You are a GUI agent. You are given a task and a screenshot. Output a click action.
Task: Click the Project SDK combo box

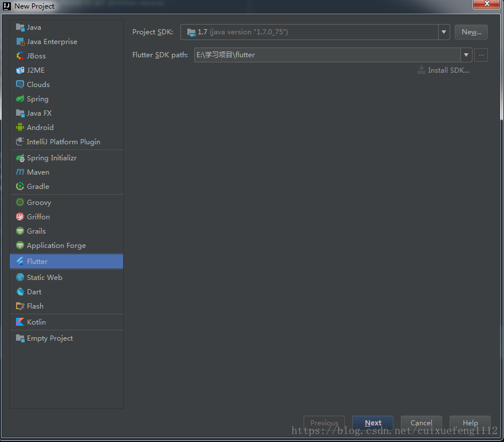315,32
